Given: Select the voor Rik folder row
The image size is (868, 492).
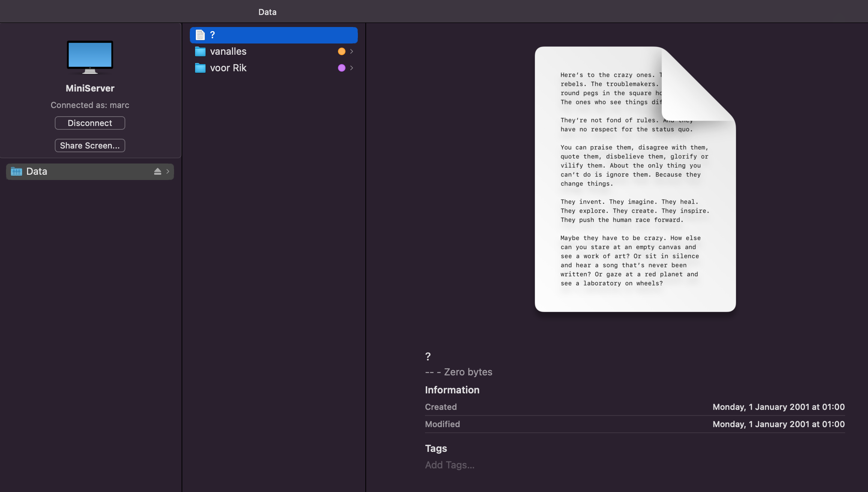Looking at the screenshot, I should [263, 68].
